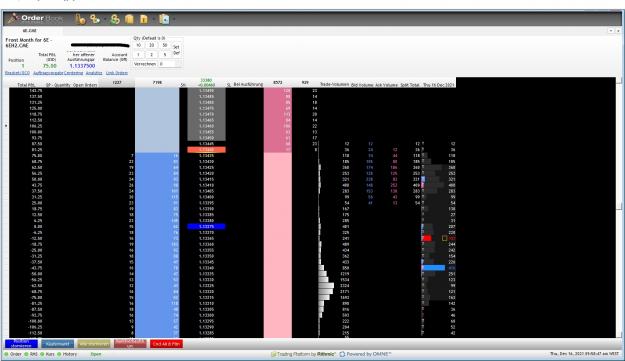The image size is (625, 361).
Task: Click the plain golden book toolbar icon
Action: tap(129, 19)
